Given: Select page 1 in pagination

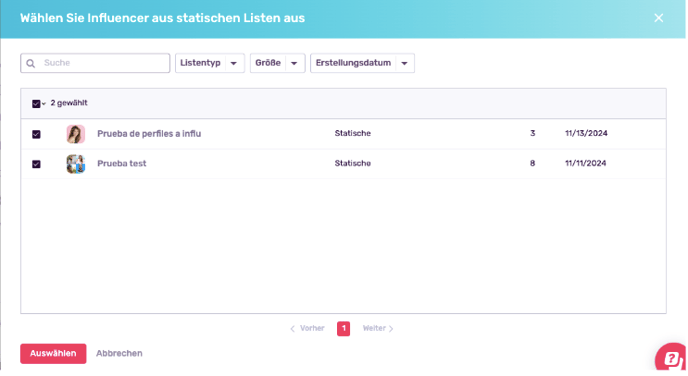Looking at the screenshot, I should pyautogui.click(x=344, y=328).
